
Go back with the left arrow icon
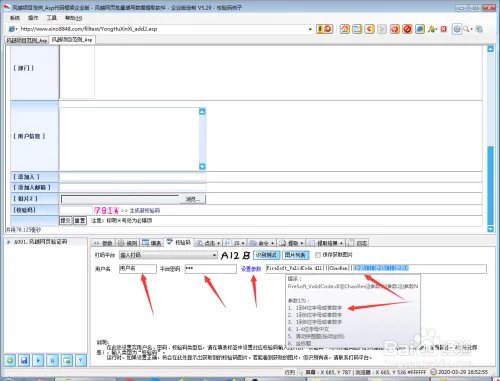(369, 29)
